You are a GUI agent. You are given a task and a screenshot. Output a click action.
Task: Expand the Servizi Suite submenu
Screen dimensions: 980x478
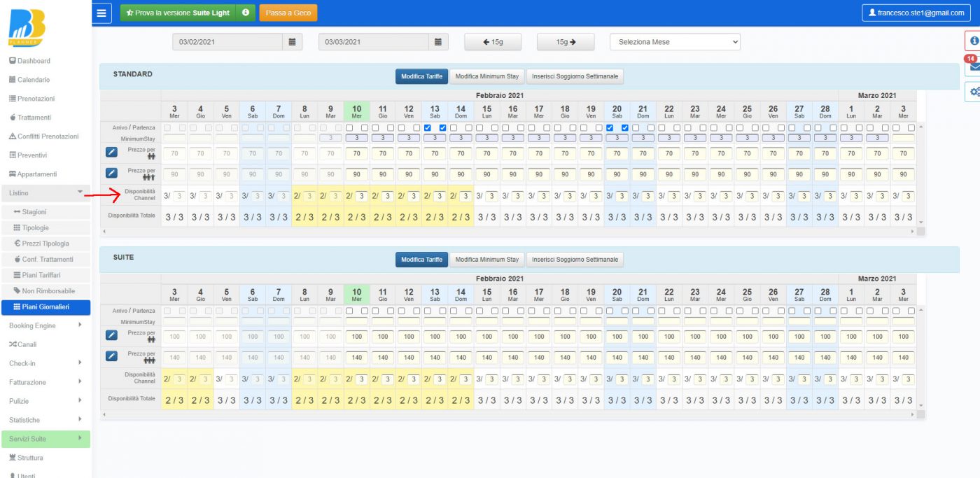(45, 439)
